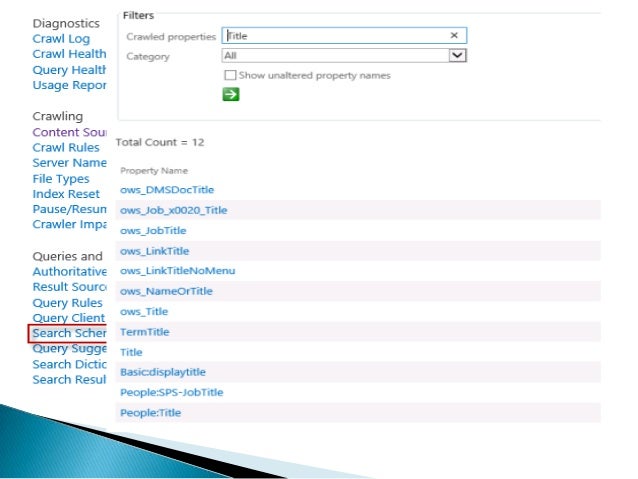Open the Pause/Resume link
This screenshot has height=479, width=638.
click(x=69, y=209)
